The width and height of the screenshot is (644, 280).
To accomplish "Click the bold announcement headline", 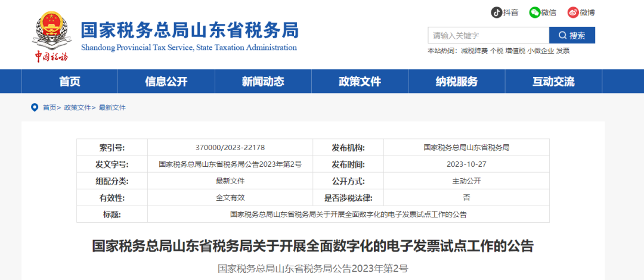I will pos(312,247).
